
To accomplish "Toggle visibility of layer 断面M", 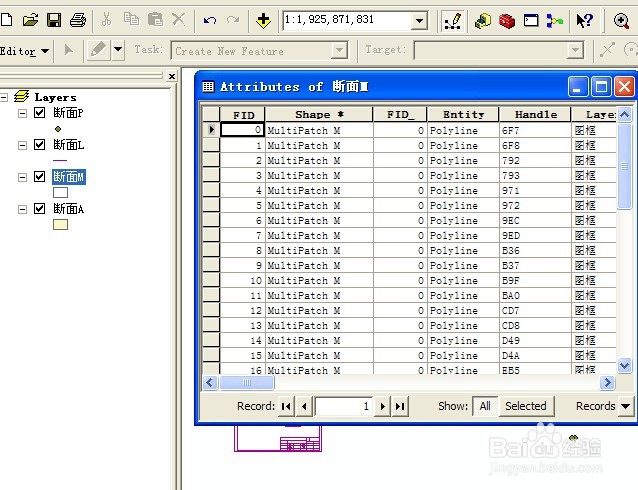I will tap(39, 177).
